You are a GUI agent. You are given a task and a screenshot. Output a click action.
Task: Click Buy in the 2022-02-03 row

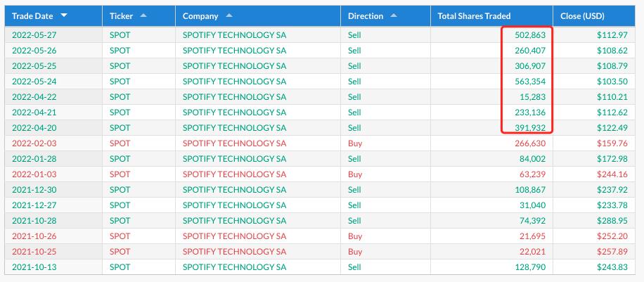355,143
